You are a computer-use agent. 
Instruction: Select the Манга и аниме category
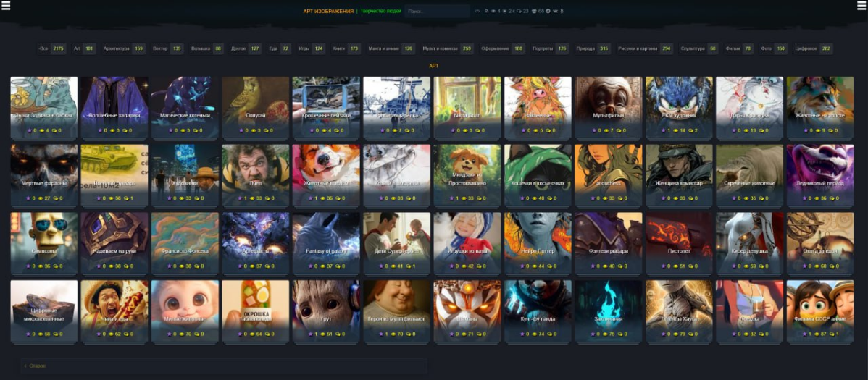(x=391, y=48)
